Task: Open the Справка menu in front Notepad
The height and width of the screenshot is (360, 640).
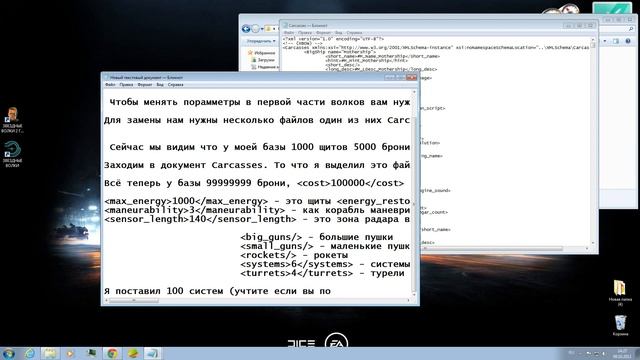Action: click(176, 85)
